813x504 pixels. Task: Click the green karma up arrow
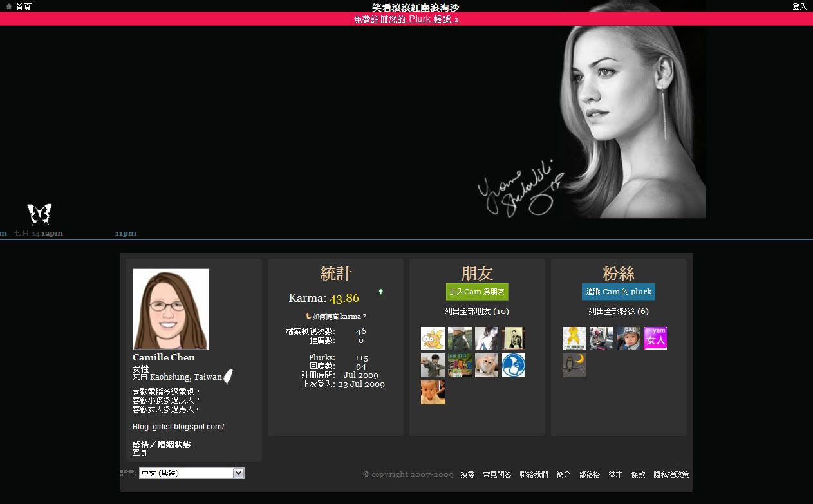coord(380,292)
